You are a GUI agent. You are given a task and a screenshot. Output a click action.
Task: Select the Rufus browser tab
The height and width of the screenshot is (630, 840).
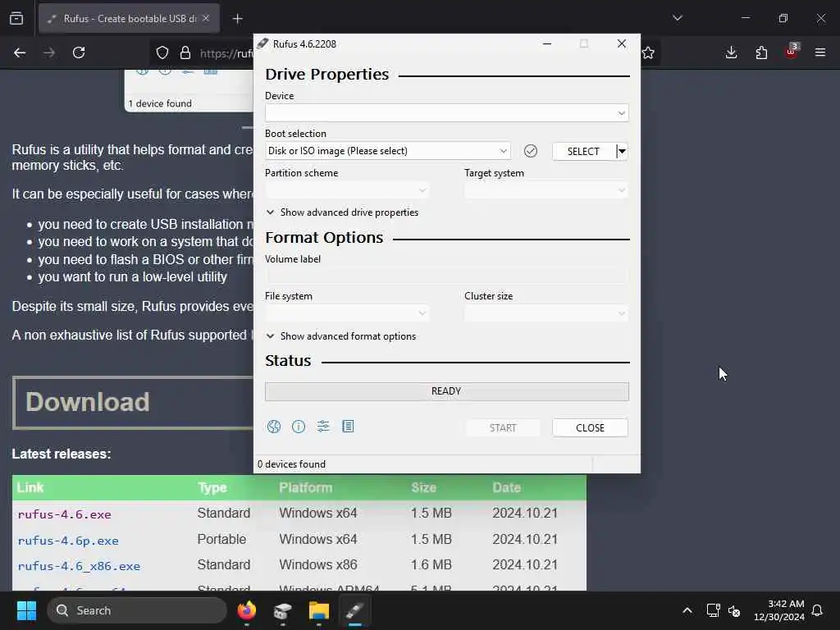pos(129,19)
